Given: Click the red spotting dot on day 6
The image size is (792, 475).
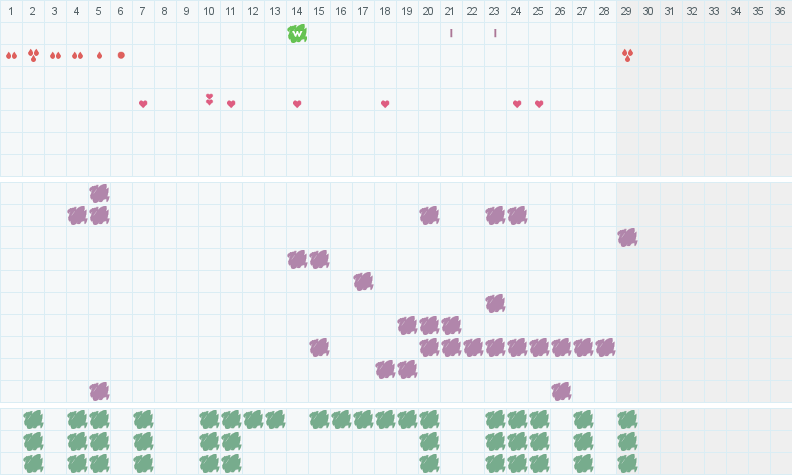Looking at the screenshot, I should [121, 55].
